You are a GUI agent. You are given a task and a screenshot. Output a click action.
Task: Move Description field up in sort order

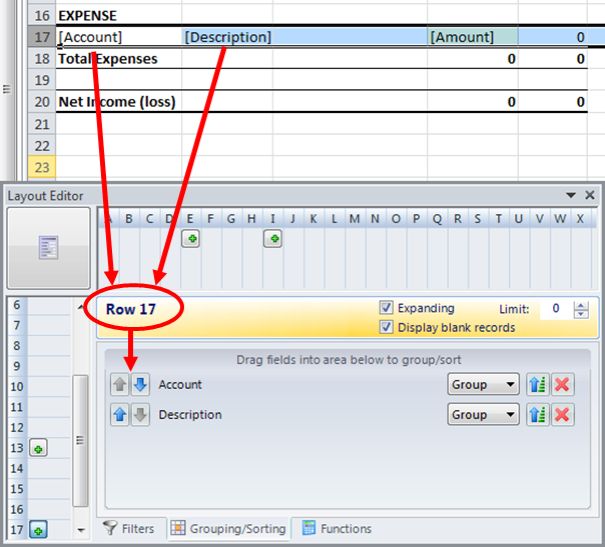tap(120, 415)
